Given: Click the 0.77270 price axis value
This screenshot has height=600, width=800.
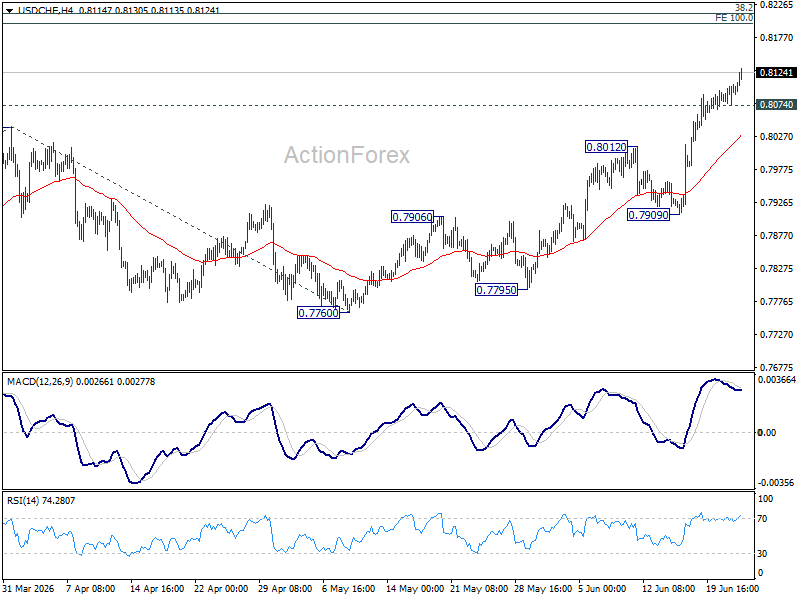Looking at the screenshot, I should pyautogui.click(x=776, y=335).
